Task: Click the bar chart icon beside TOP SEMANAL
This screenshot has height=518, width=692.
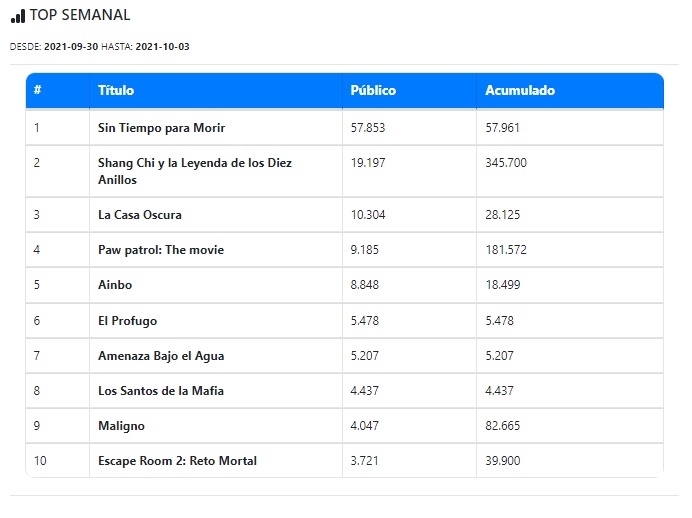Action: tap(17, 16)
